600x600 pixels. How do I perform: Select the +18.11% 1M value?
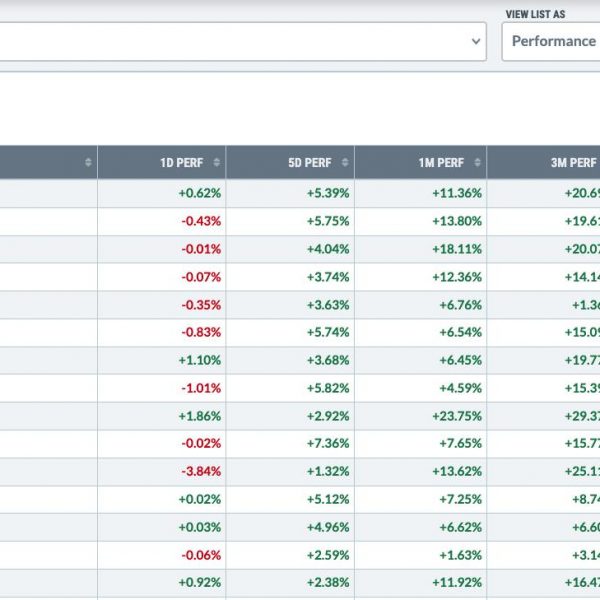point(457,249)
